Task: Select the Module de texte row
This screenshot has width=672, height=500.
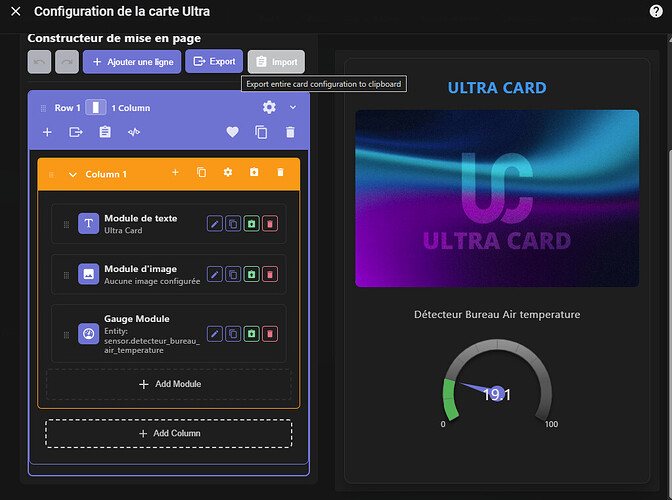Action: pyautogui.click(x=169, y=224)
